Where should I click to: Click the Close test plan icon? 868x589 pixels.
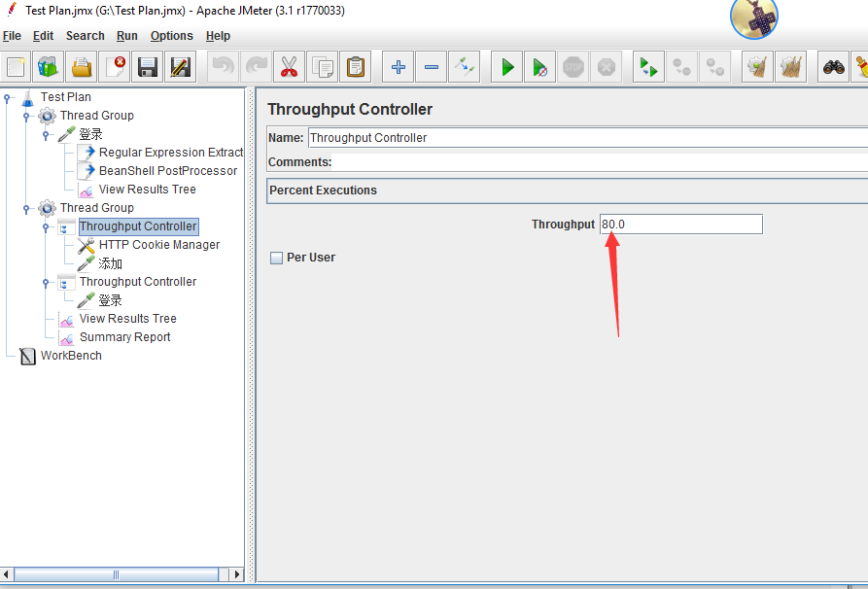click(x=115, y=67)
